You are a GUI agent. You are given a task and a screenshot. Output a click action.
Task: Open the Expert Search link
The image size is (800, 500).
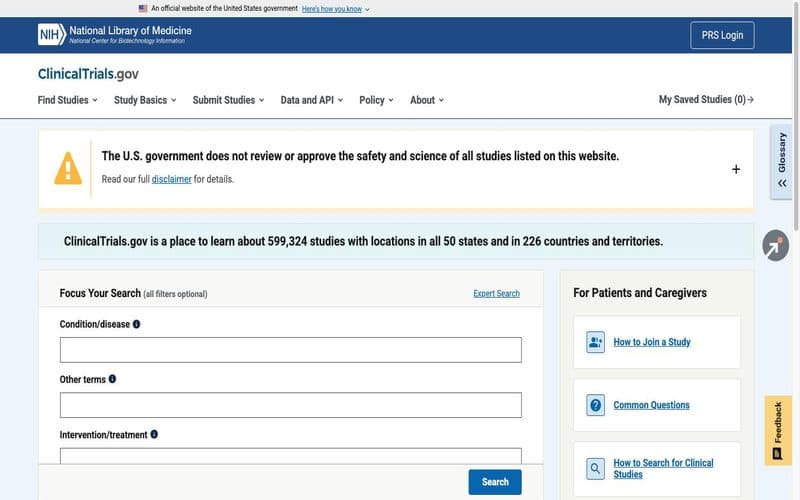[496, 293]
